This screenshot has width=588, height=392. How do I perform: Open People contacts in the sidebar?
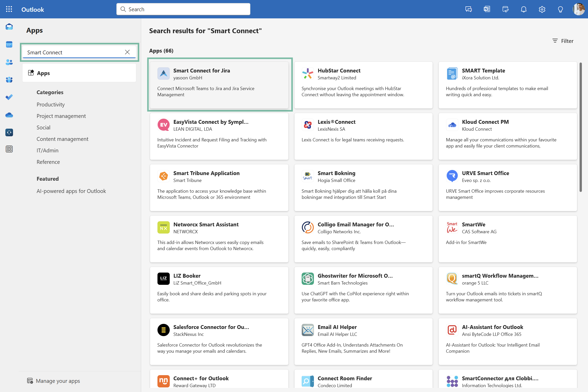[9, 62]
